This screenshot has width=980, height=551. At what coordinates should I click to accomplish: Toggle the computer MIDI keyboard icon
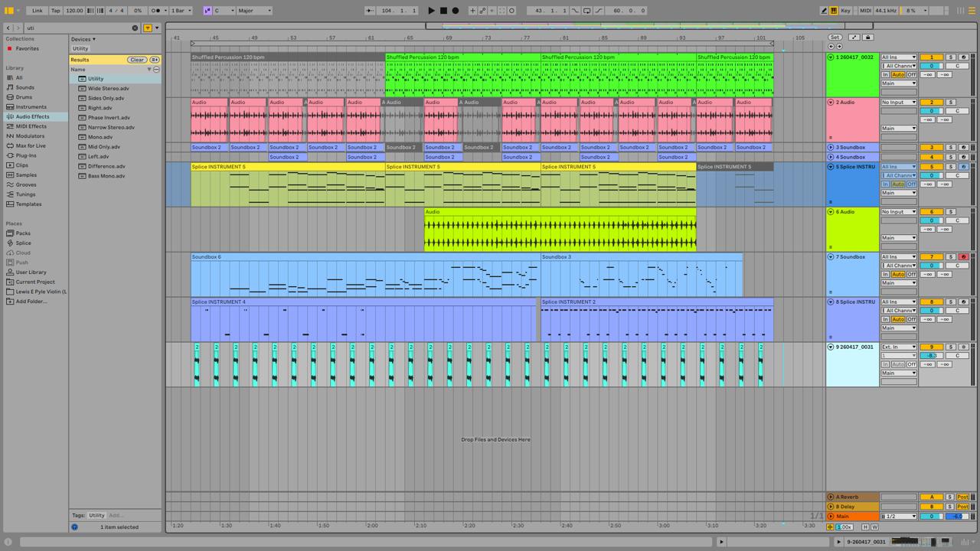pos(834,11)
